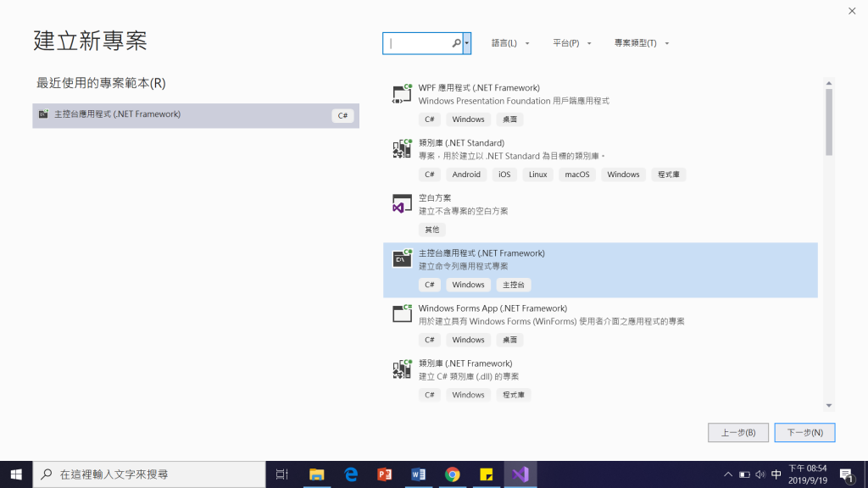
Task: Select 類別庫 (.NET Framework) template
Action: coord(600,380)
